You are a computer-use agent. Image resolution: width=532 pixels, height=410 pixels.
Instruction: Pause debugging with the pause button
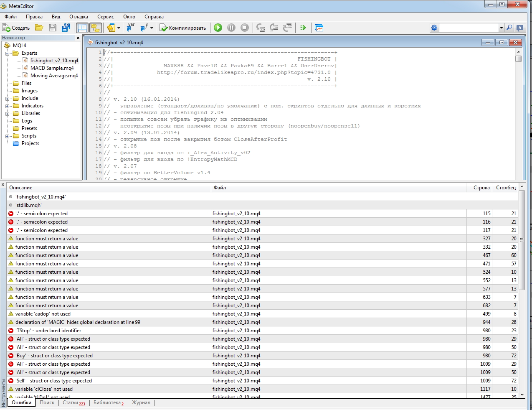pos(231,28)
